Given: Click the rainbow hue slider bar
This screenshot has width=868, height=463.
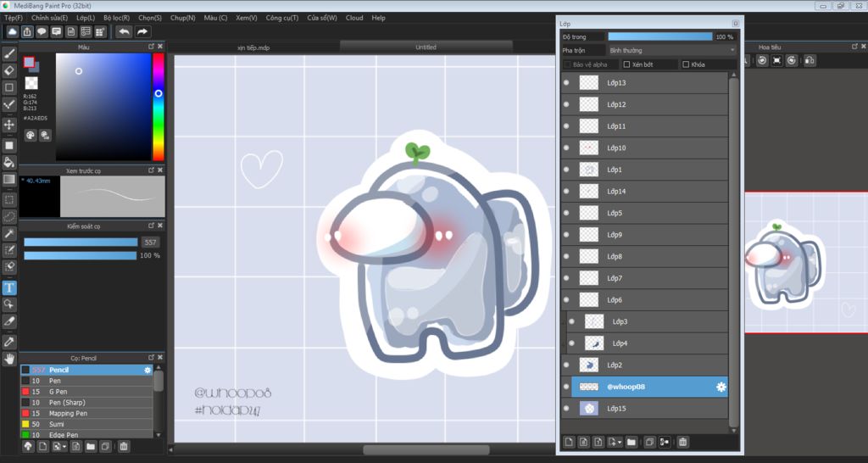Looking at the screenshot, I should click(x=159, y=107).
